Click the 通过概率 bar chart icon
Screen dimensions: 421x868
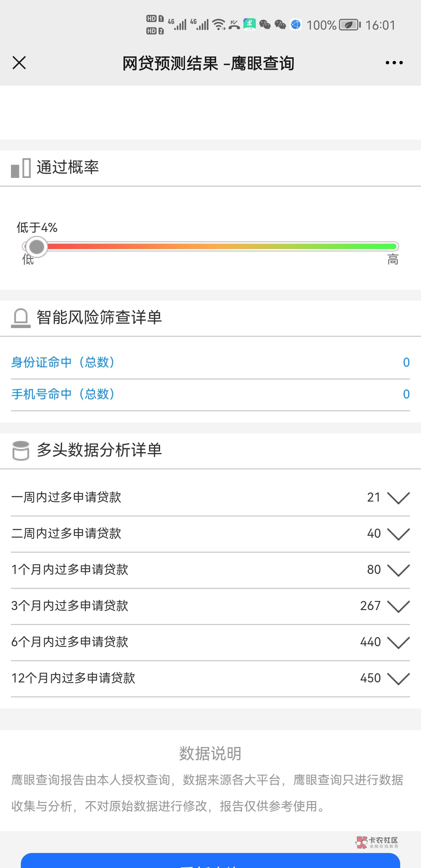coord(21,168)
